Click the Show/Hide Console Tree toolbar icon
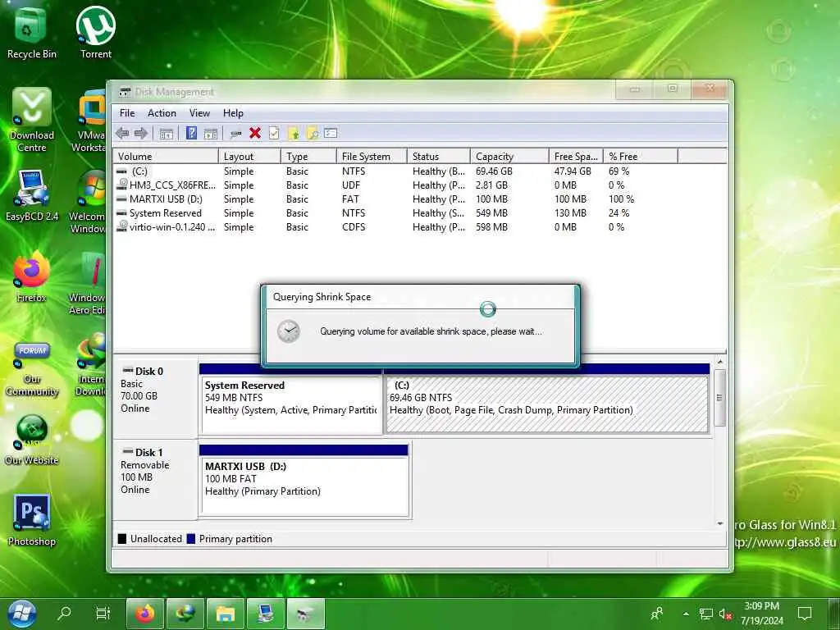 [166, 134]
